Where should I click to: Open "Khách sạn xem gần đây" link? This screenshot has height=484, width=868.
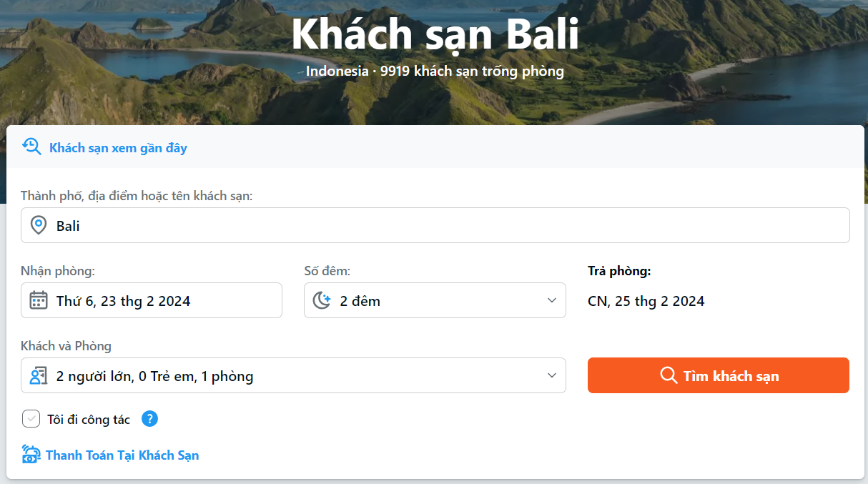(x=118, y=148)
